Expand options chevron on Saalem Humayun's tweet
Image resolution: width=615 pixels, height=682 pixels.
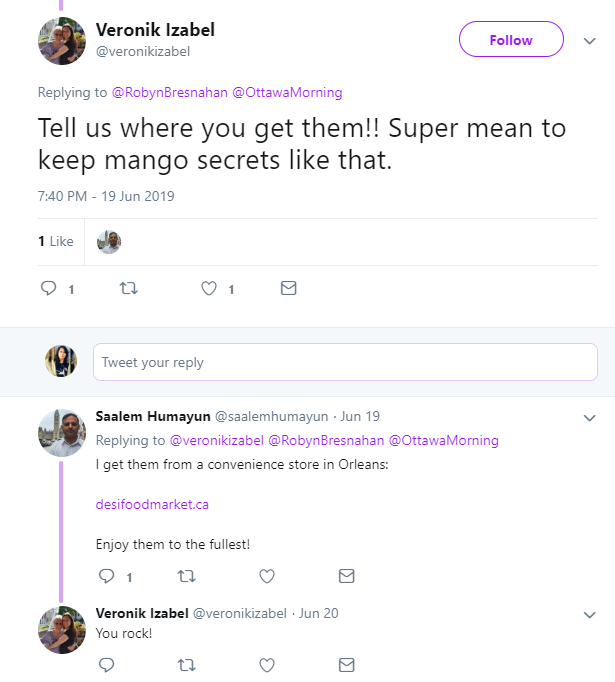(x=588, y=417)
